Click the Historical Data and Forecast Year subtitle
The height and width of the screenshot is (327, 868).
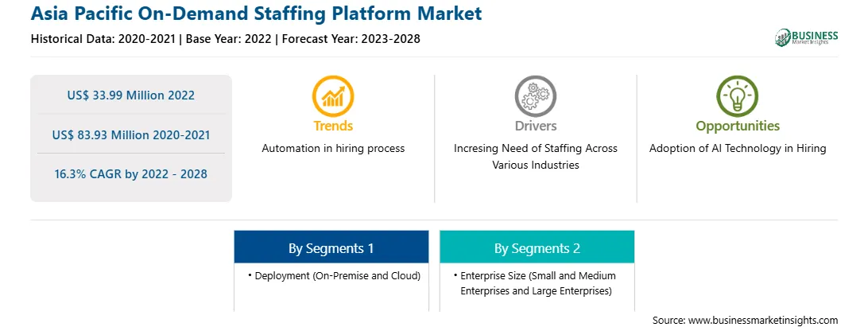pos(225,39)
